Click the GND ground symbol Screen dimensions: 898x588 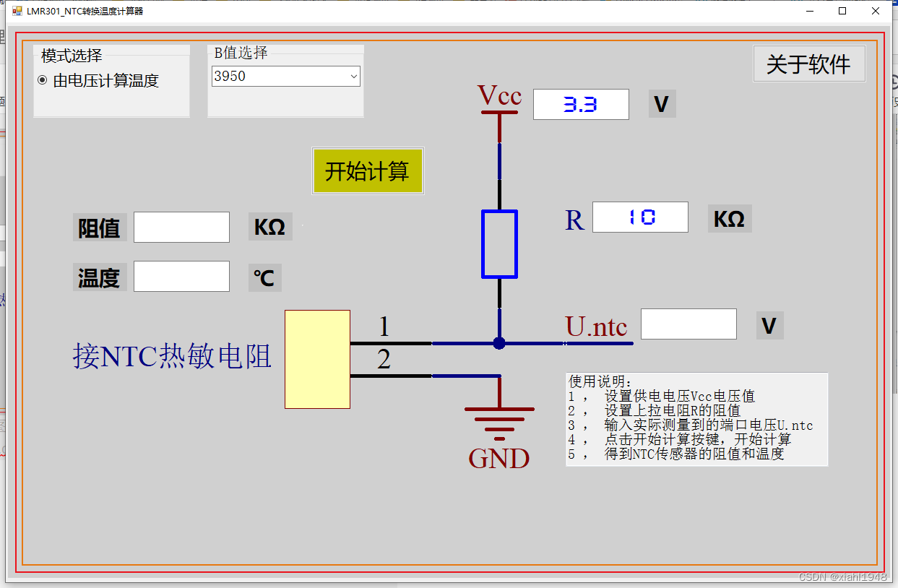[499, 424]
